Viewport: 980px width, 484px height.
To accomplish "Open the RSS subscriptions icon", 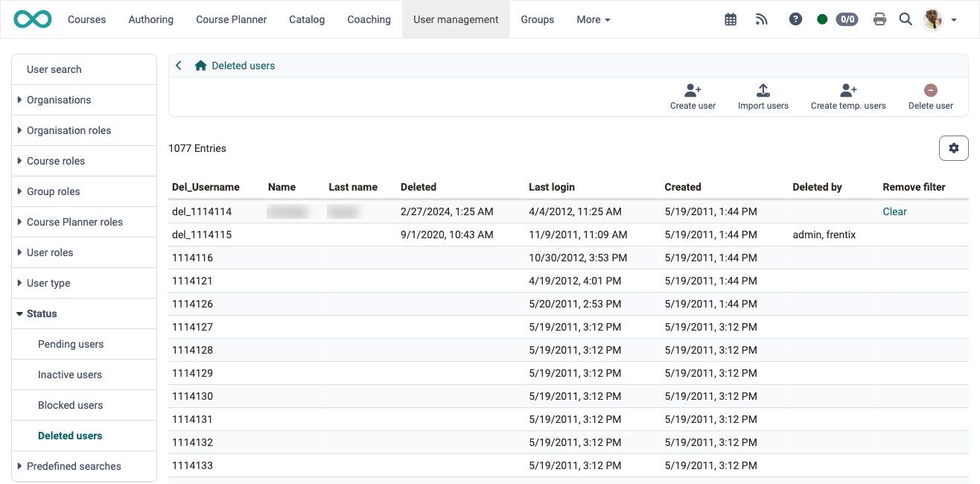I will tap(761, 19).
